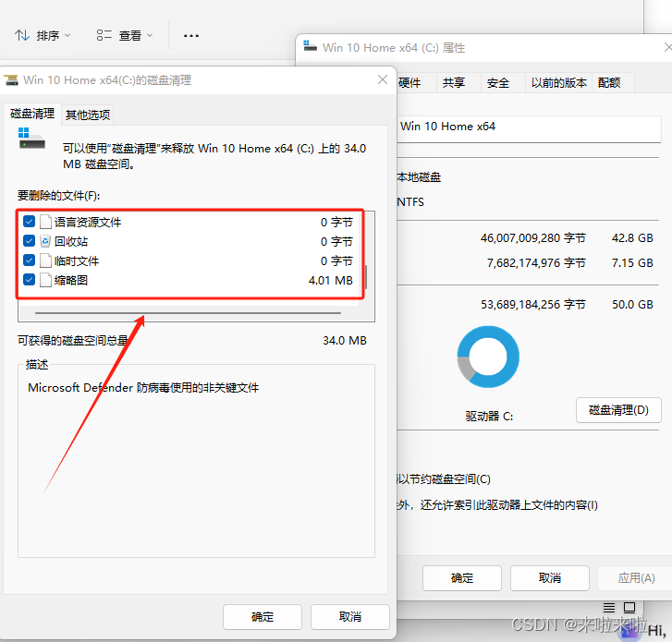The image size is (672, 642).
Task: Expand the 查看 dropdown chevron
Action: pyautogui.click(x=150, y=35)
